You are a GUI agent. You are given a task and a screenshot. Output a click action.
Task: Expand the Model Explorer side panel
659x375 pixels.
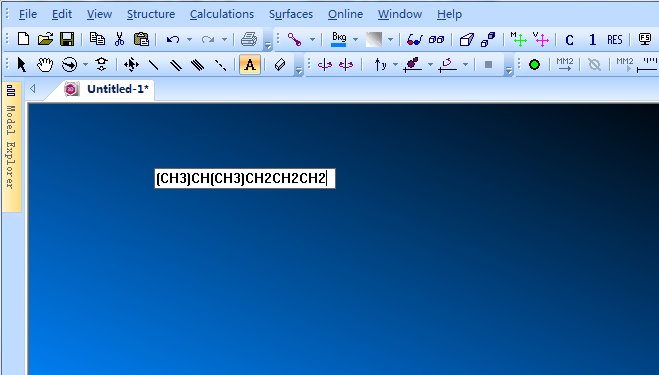point(11,147)
